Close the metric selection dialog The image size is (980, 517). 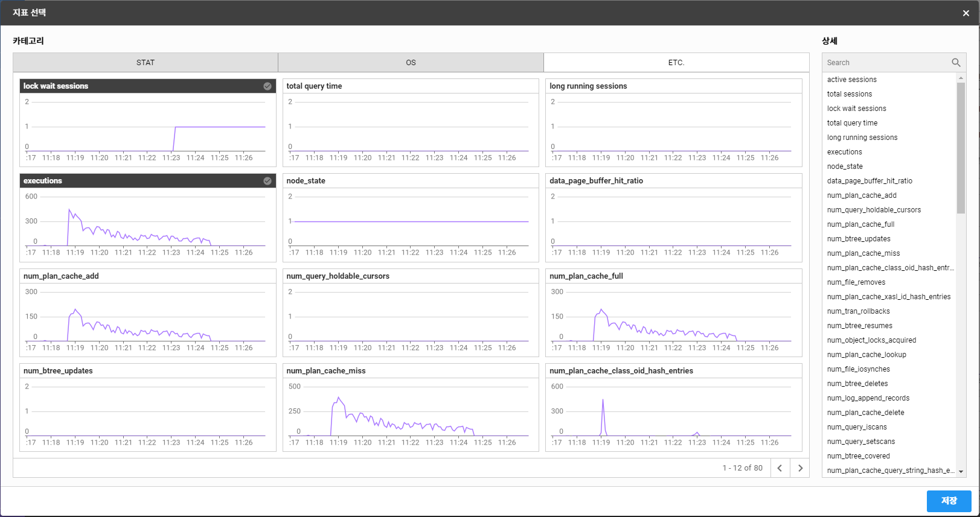[x=966, y=13]
